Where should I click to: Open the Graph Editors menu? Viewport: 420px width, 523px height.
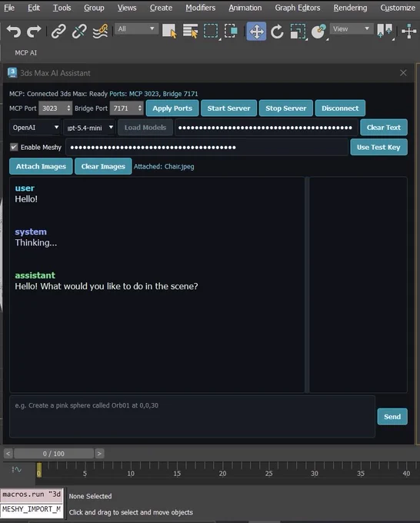tap(297, 8)
